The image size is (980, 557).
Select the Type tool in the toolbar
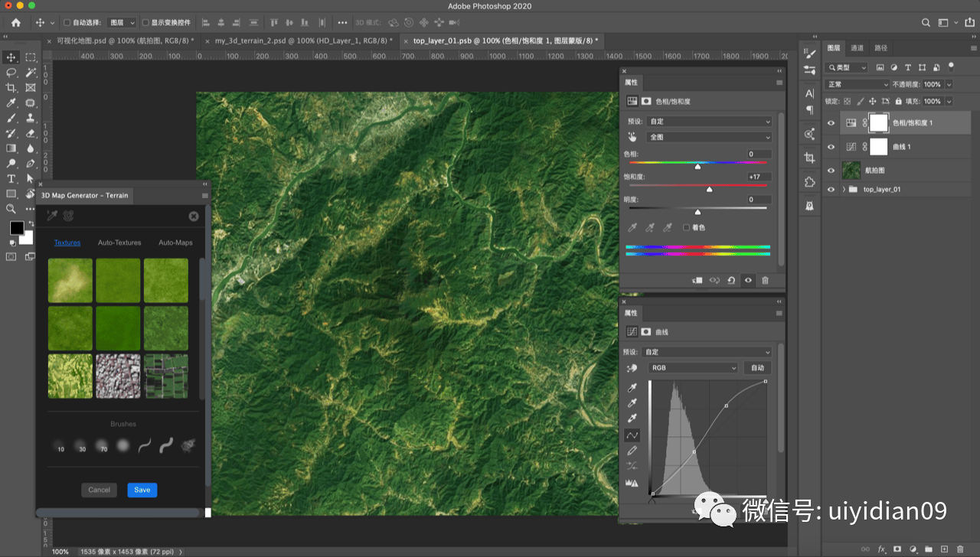pos(11,178)
